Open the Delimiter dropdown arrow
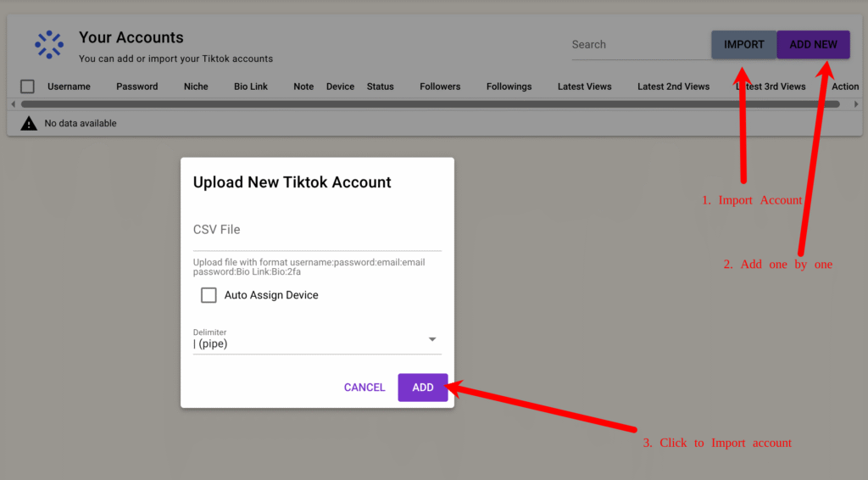The width and height of the screenshot is (868, 480). coord(432,339)
